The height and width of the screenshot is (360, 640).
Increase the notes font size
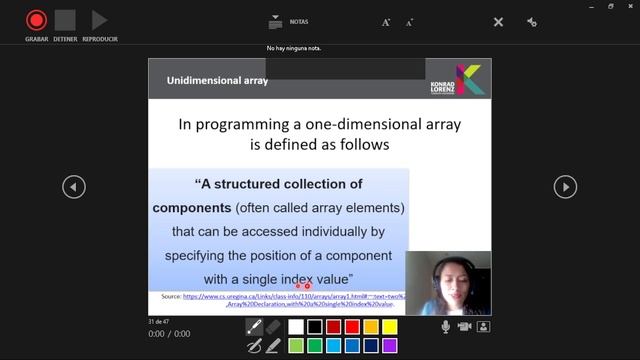[x=386, y=22]
